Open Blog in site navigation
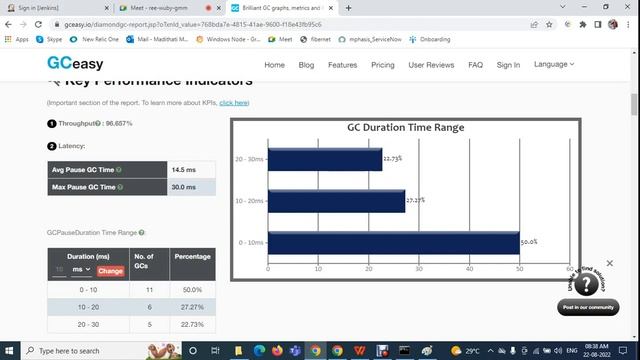 306,65
